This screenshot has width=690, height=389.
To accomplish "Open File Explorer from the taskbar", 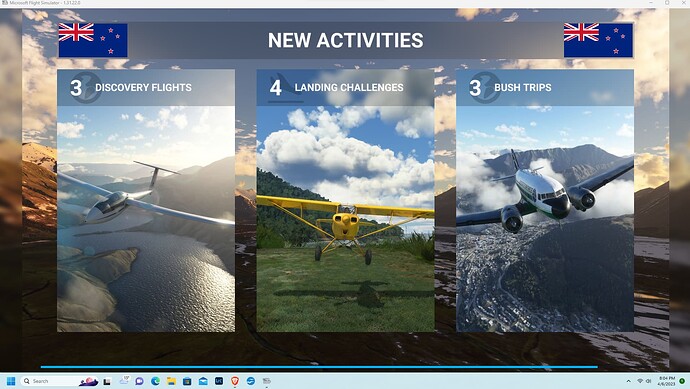I will tap(171, 381).
